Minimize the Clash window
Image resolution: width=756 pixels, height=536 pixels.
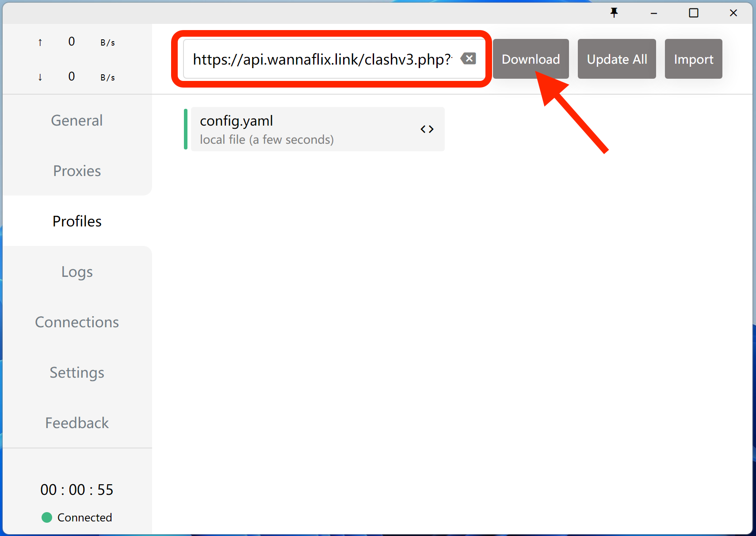[x=654, y=13]
